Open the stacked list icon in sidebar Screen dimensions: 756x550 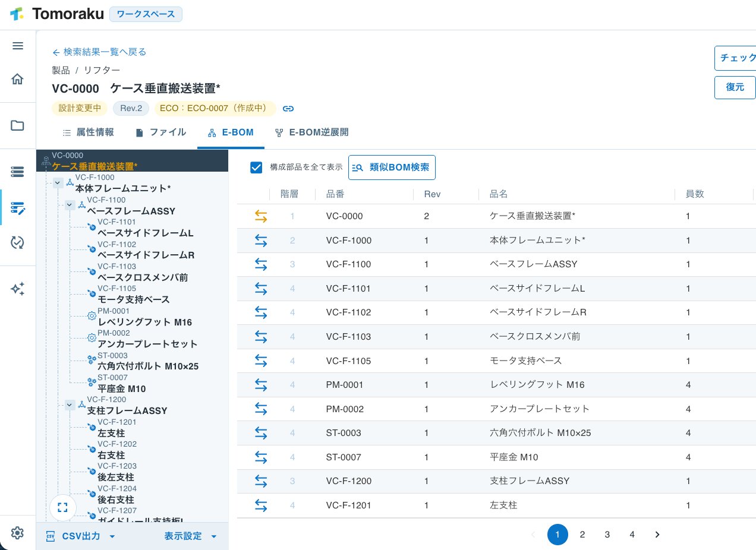[x=18, y=172]
